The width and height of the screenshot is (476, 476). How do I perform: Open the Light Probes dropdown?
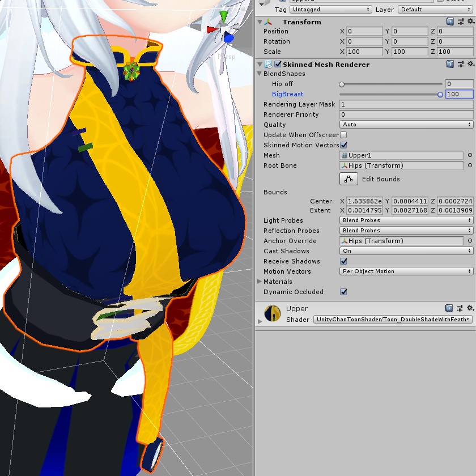click(x=406, y=220)
